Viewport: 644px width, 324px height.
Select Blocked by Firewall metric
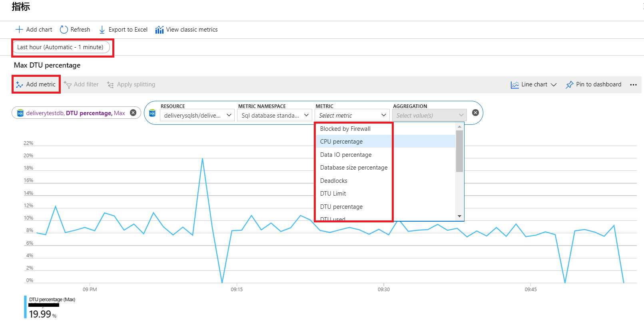[386, 129]
